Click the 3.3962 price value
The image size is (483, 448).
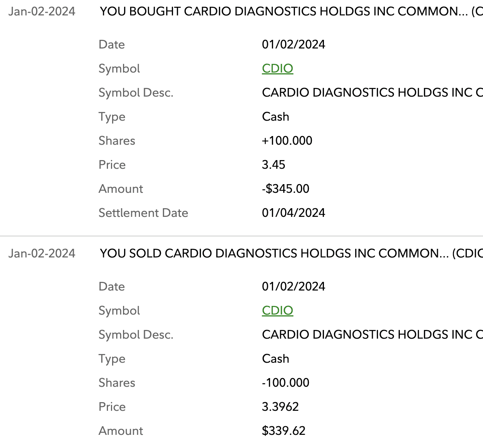[x=280, y=407]
